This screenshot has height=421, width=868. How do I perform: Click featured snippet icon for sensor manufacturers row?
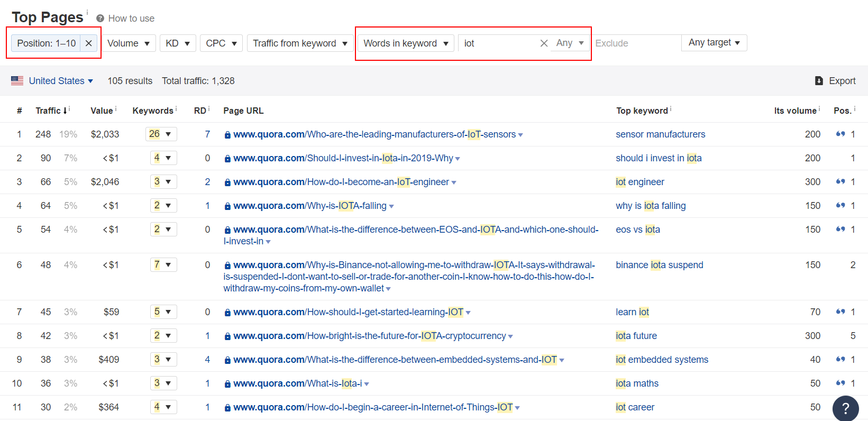pyautogui.click(x=840, y=134)
